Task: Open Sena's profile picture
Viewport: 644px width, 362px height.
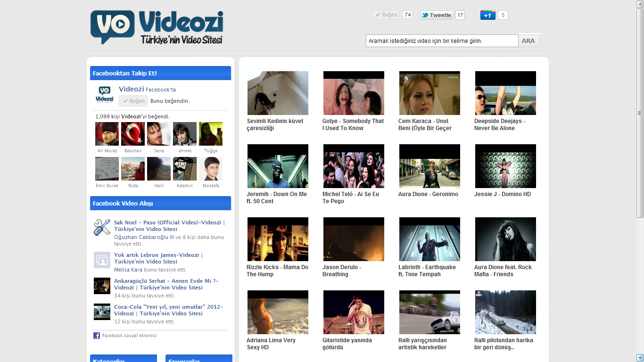Action: pyautogui.click(x=159, y=134)
